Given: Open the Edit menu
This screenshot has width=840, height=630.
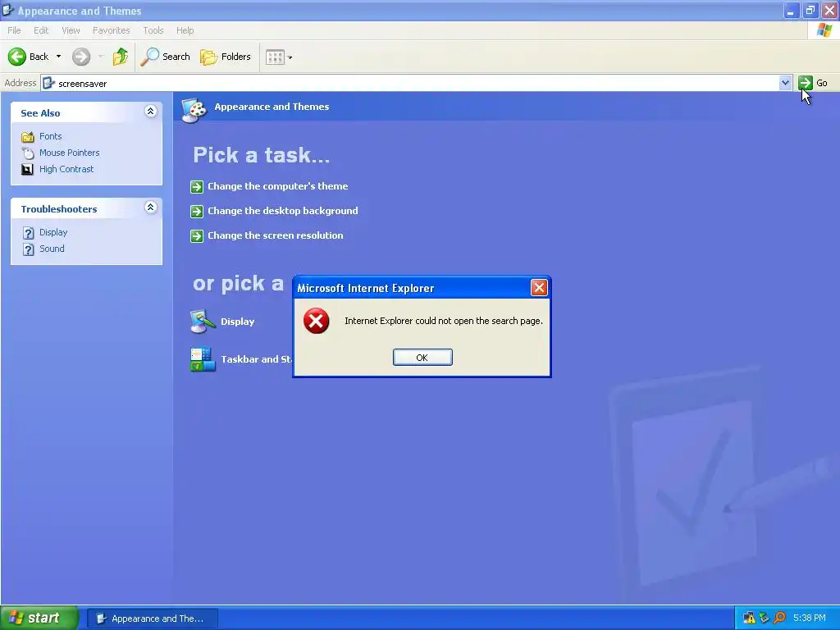Looking at the screenshot, I should coord(41,30).
